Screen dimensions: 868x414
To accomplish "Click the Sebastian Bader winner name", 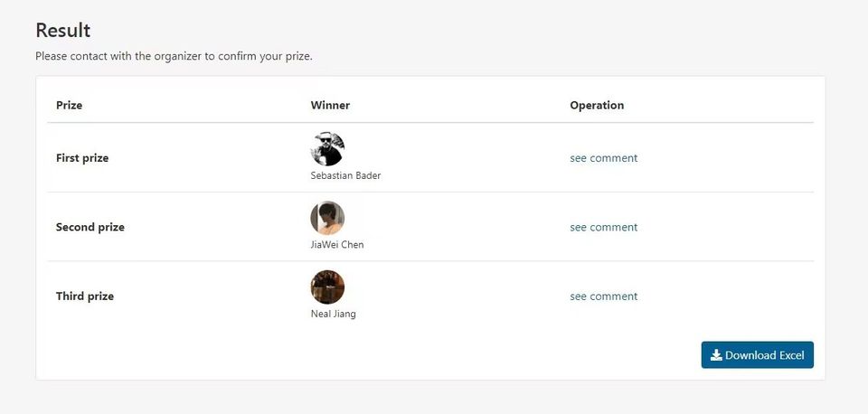I will click(345, 175).
